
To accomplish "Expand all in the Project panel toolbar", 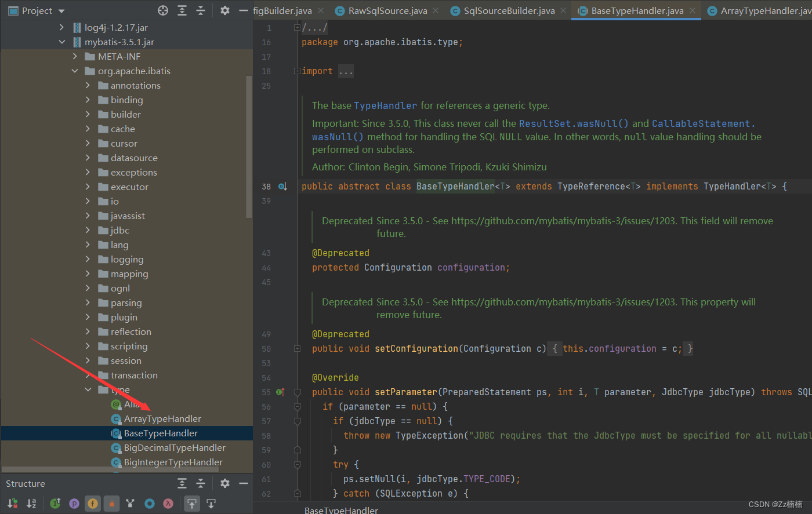I will [x=182, y=10].
